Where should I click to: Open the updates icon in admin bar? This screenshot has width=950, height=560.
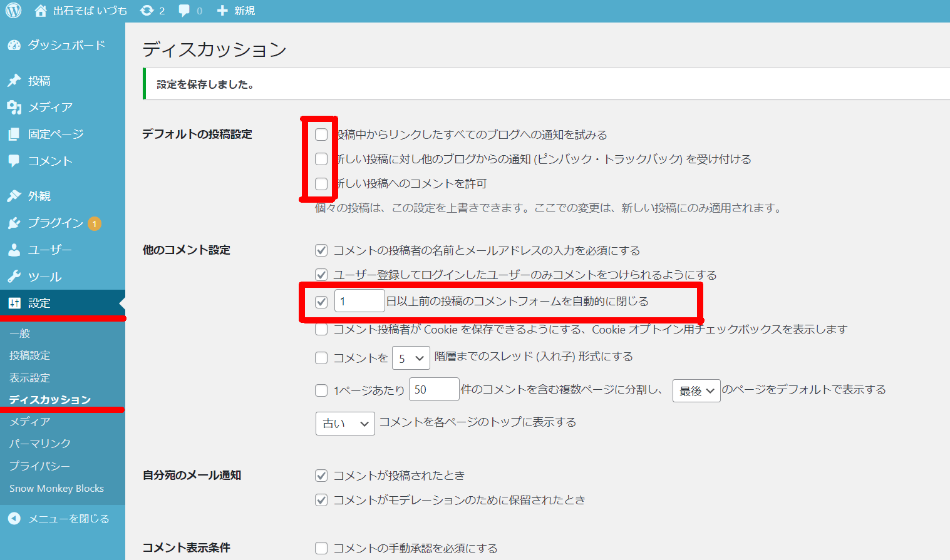click(x=147, y=11)
